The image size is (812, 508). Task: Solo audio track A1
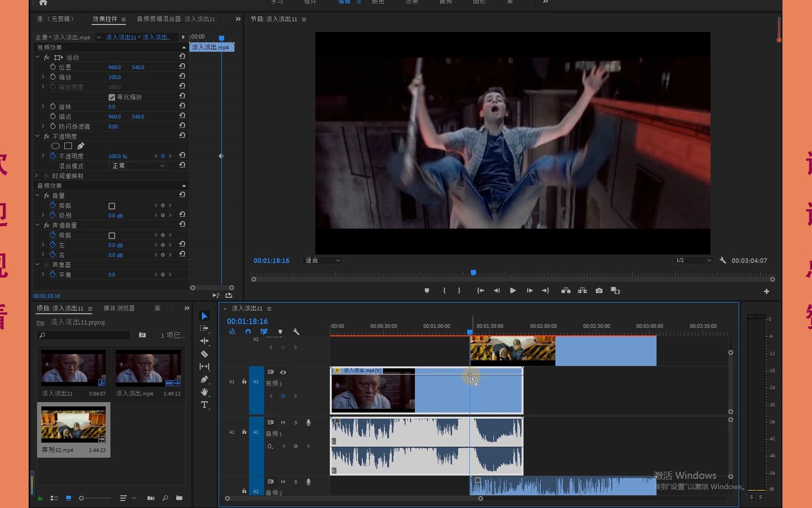click(x=296, y=422)
